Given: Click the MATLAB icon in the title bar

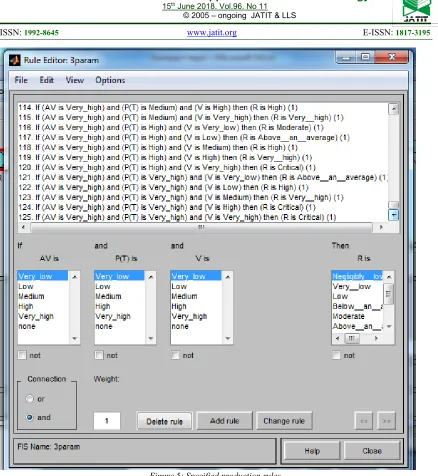Looking at the screenshot, I should click(x=15, y=60).
